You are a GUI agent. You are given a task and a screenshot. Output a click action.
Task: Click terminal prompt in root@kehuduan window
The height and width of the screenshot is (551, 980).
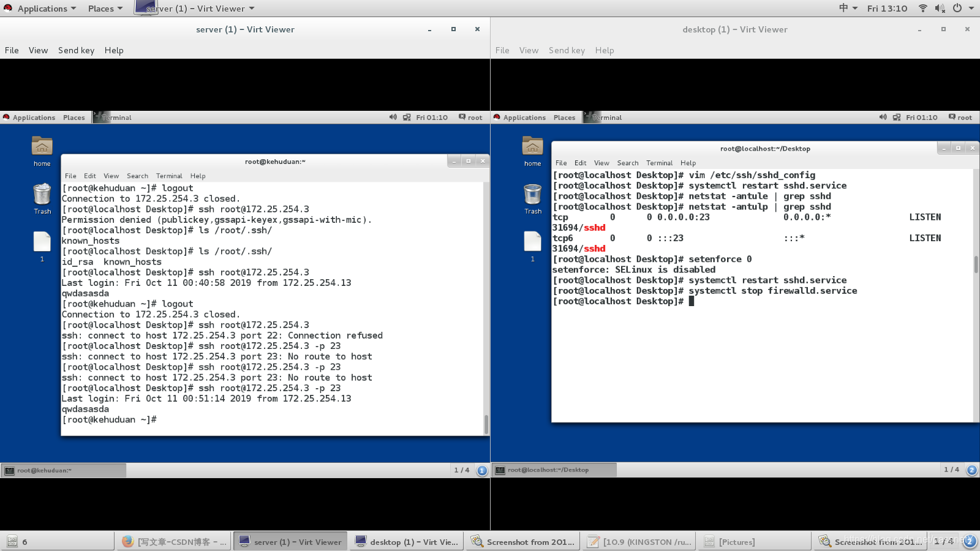[x=110, y=420]
